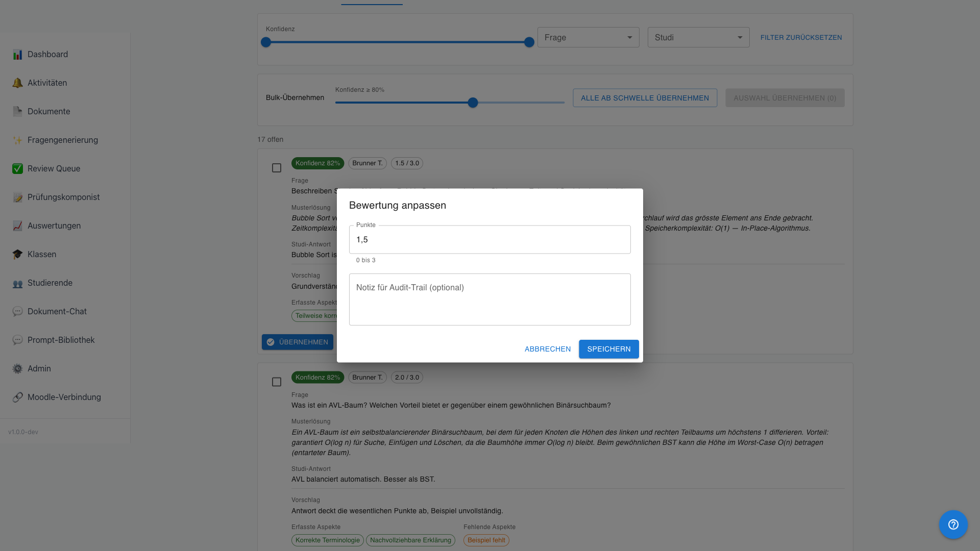Viewport: 980px width, 551px height.
Task: Click the 2.0 / 3.0 score chip
Action: [407, 378]
